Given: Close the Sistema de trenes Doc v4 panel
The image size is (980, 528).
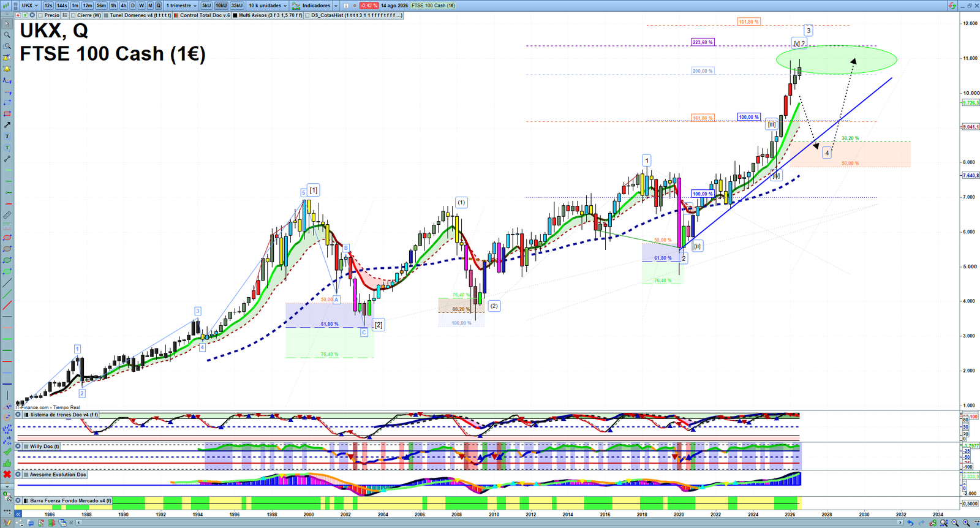Looking at the screenshot, I should (18, 415).
